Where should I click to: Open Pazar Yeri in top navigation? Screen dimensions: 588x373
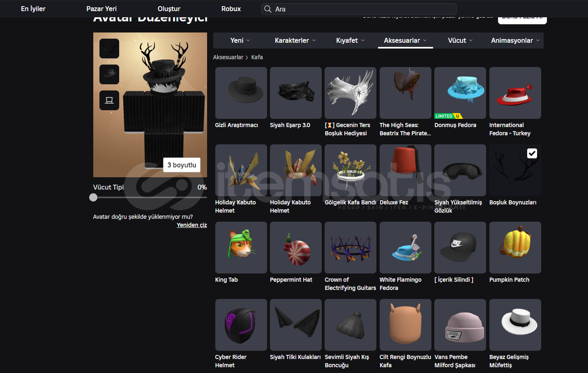point(101,9)
